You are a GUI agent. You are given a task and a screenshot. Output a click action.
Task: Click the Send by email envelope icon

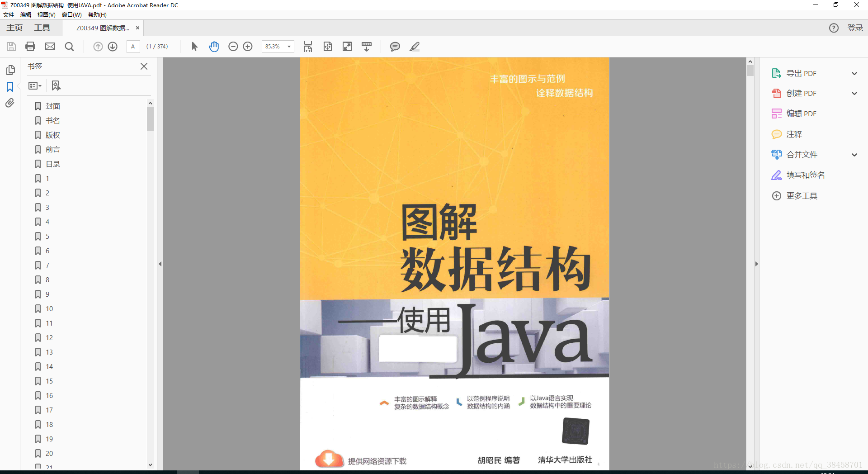coord(50,47)
